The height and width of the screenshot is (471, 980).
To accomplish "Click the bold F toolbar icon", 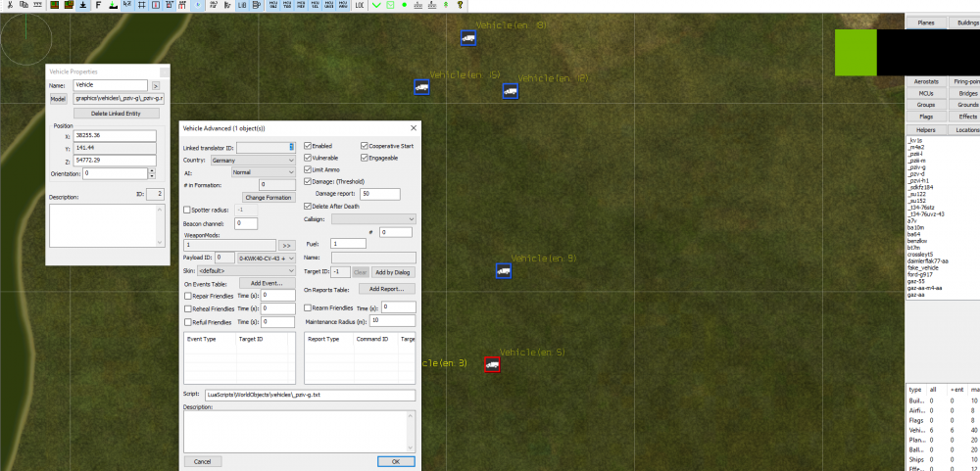I will pos(98,5).
